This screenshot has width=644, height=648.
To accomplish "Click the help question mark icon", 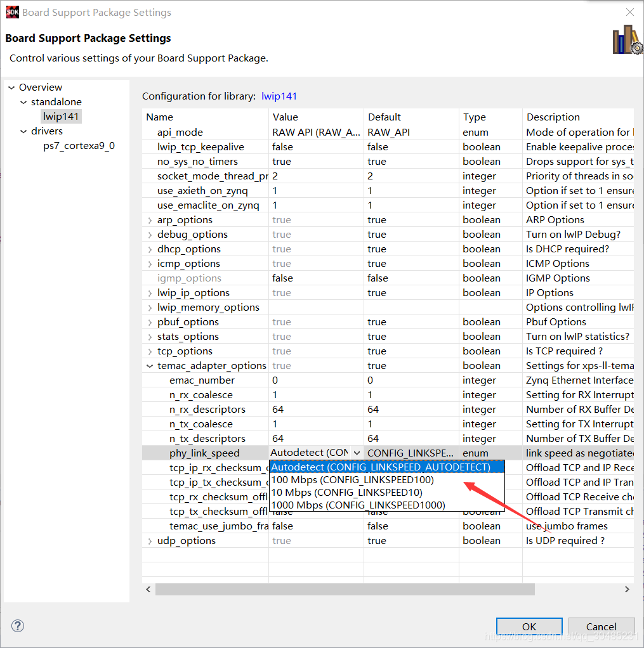I will click(18, 626).
